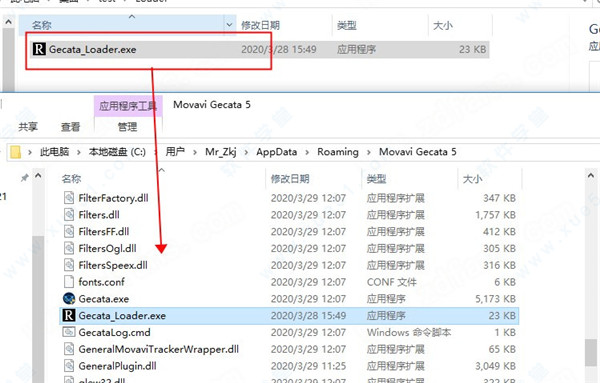Sort by 修改日期 column in Movavi window
Screen dimensions: 600x383
point(290,178)
